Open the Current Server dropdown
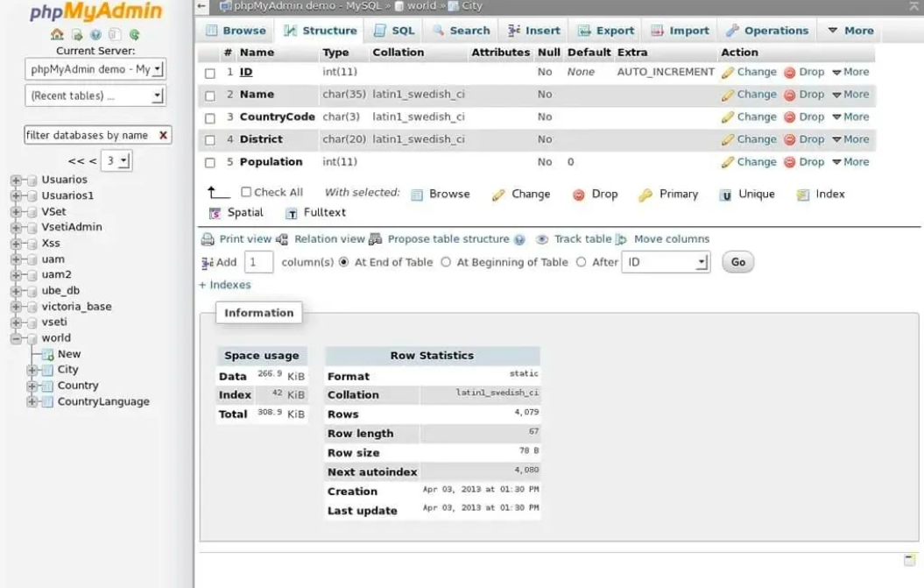The image size is (924, 588). tap(95, 69)
